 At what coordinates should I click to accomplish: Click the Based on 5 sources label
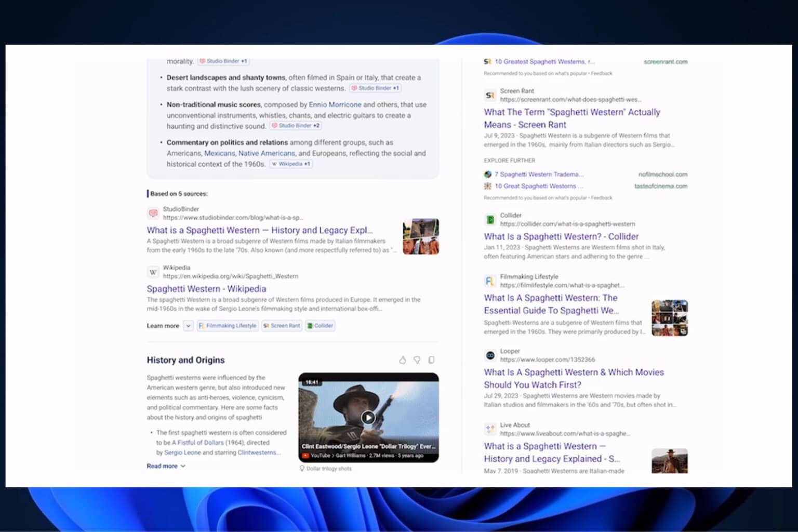[x=179, y=194]
